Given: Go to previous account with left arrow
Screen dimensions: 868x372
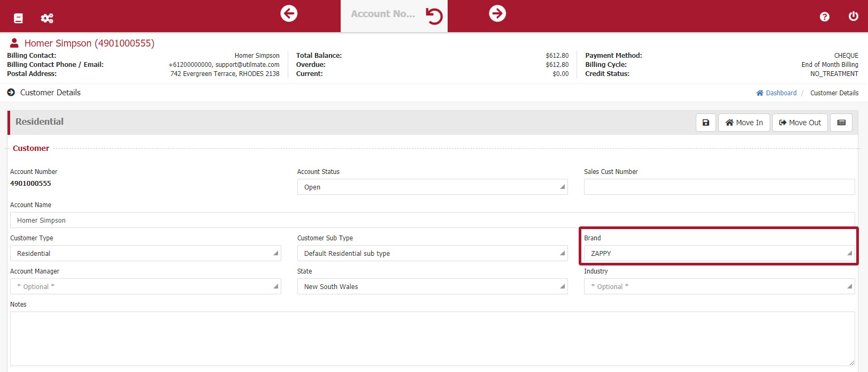Looking at the screenshot, I should coord(289,13).
